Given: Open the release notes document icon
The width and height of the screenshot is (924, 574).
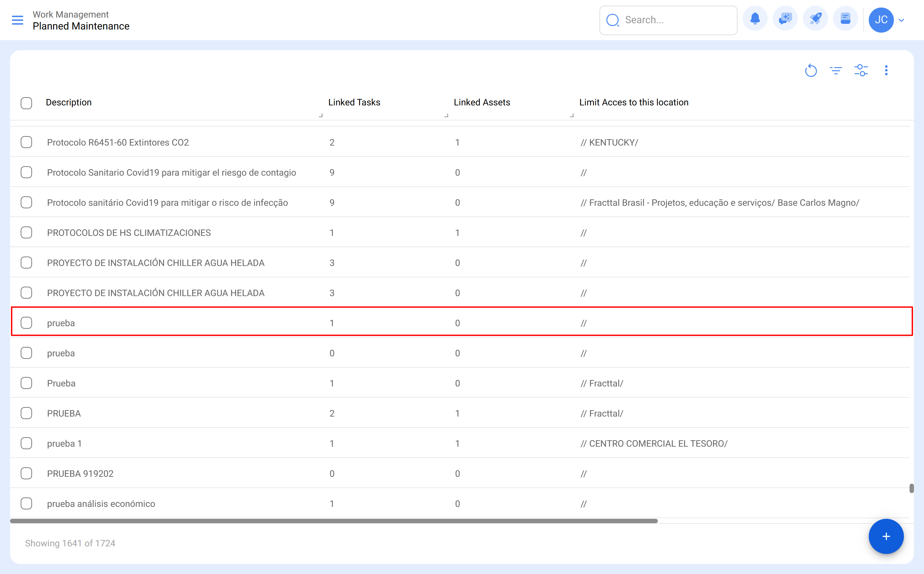Looking at the screenshot, I should 846,19.
